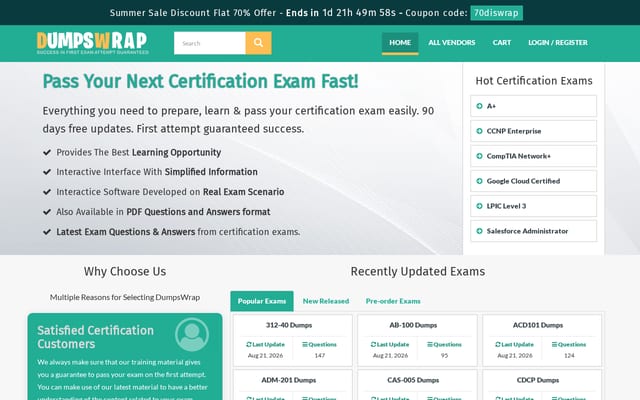Click 147 questions count in 312-40 card

(320, 356)
